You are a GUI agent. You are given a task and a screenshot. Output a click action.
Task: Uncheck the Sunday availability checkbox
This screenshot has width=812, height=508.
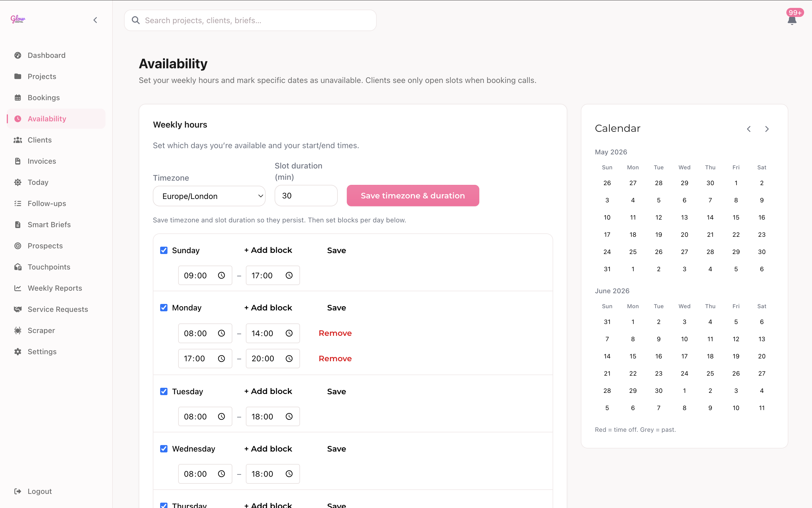[164, 250]
